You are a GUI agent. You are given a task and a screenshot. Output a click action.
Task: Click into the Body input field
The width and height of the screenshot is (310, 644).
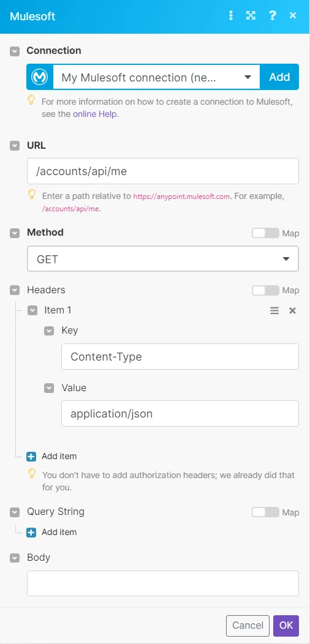click(x=163, y=583)
